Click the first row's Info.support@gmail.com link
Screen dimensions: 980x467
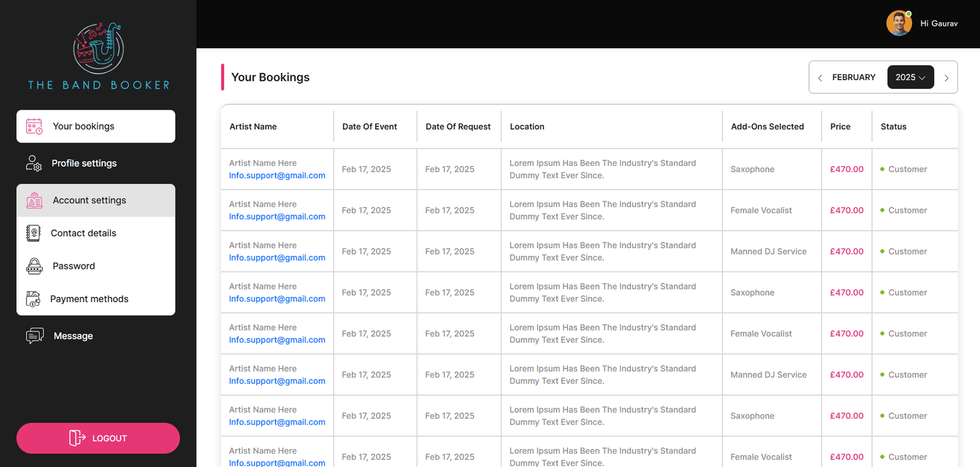[277, 176]
